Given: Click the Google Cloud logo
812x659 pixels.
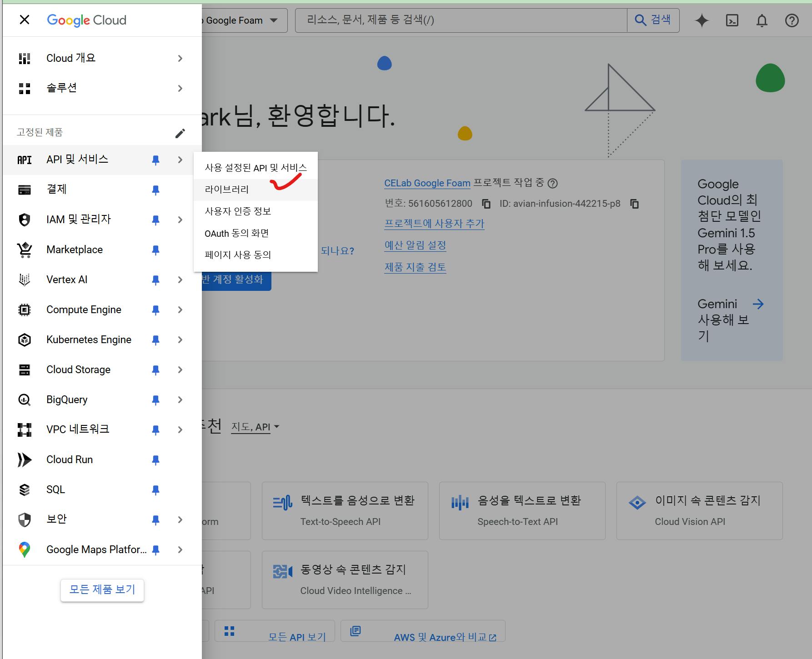Looking at the screenshot, I should point(86,20).
